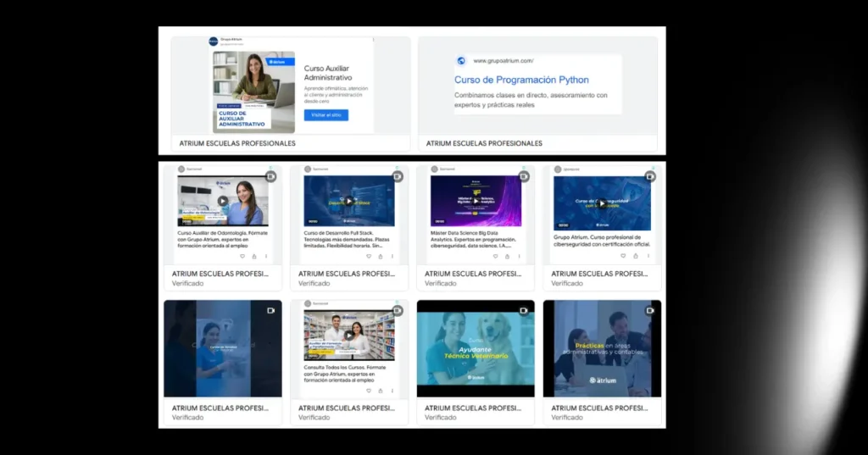The height and width of the screenshot is (455, 868).
Task: Click video format icon on Ciberseguridad ad
Action: [x=650, y=176]
